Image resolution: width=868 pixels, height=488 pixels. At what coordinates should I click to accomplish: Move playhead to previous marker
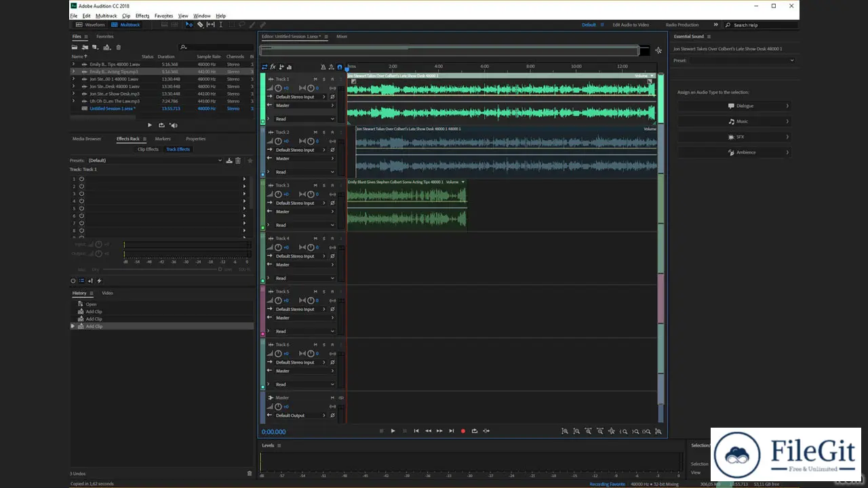tap(416, 431)
